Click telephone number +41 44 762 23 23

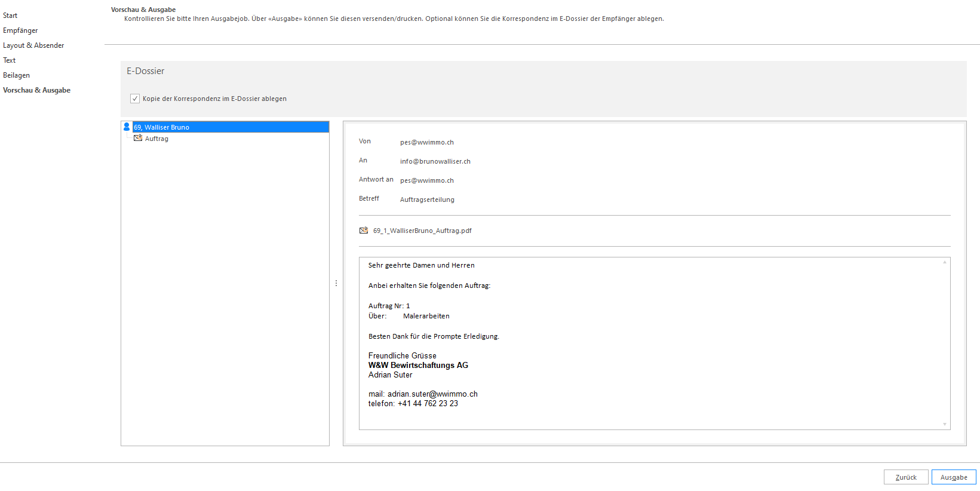click(428, 403)
